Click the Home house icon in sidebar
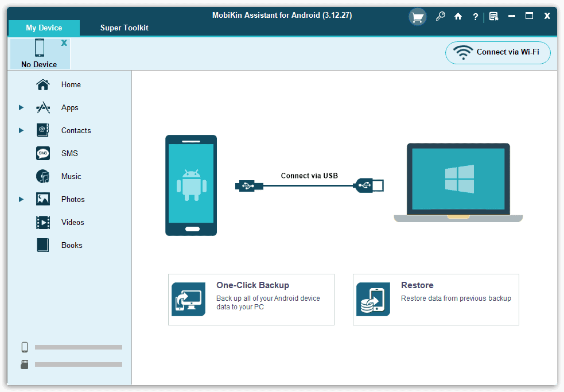This screenshot has width=564, height=392. 43,84
